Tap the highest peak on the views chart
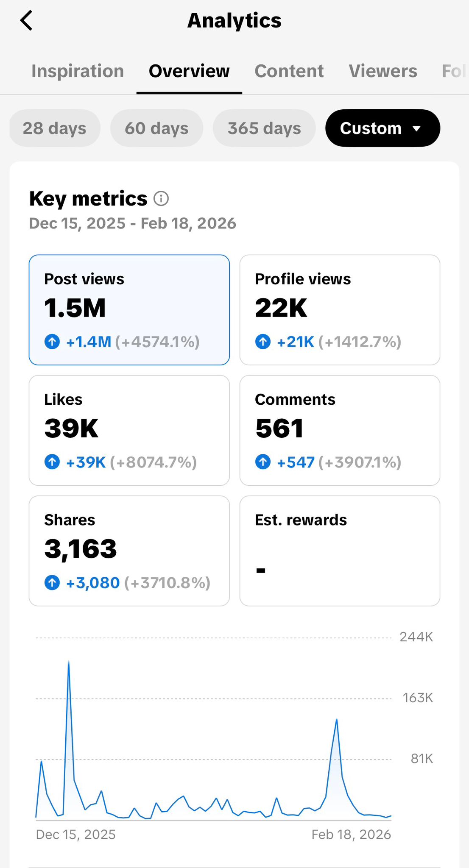The width and height of the screenshot is (469, 868). coord(69,662)
